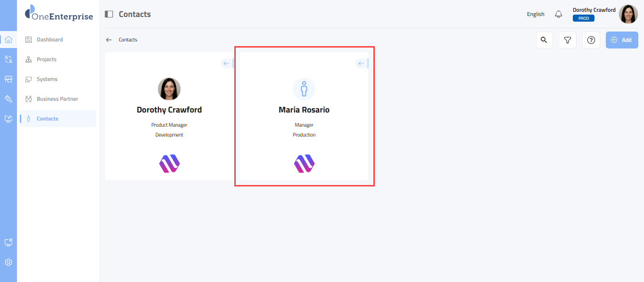Click the Add button
The height and width of the screenshot is (282, 644).
coord(621,40)
